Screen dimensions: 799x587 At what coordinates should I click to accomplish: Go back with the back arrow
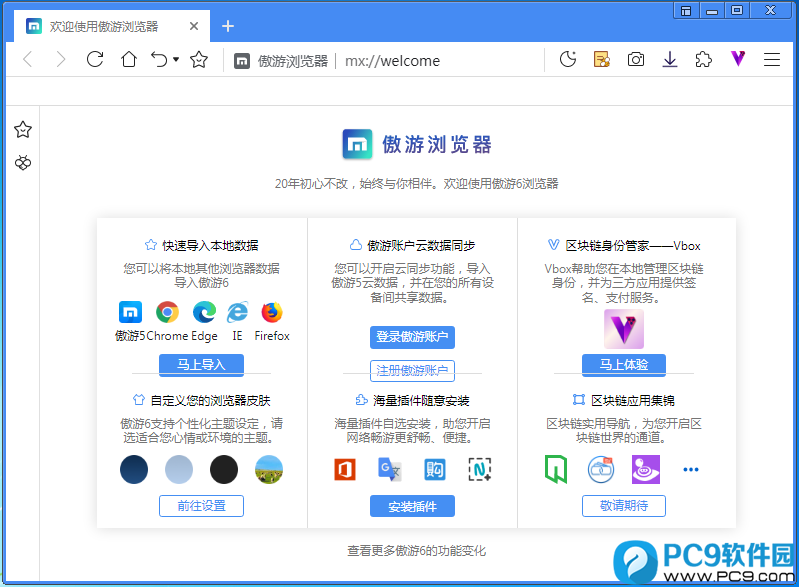click(28, 60)
